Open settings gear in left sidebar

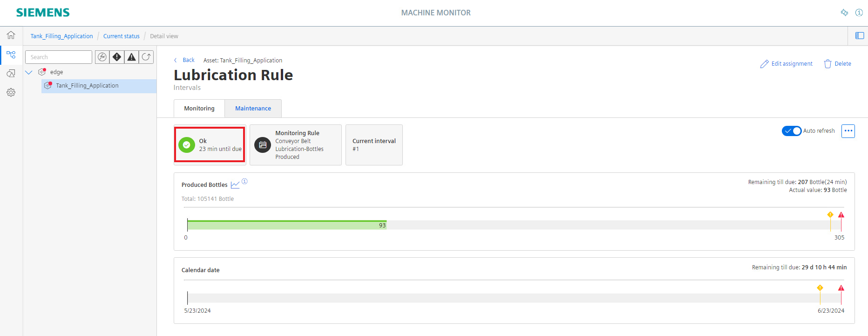pyautogui.click(x=11, y=92)
